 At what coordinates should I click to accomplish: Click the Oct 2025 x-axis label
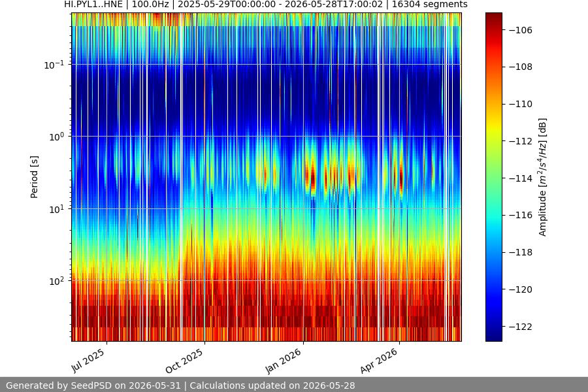click(x=184, y=361)
